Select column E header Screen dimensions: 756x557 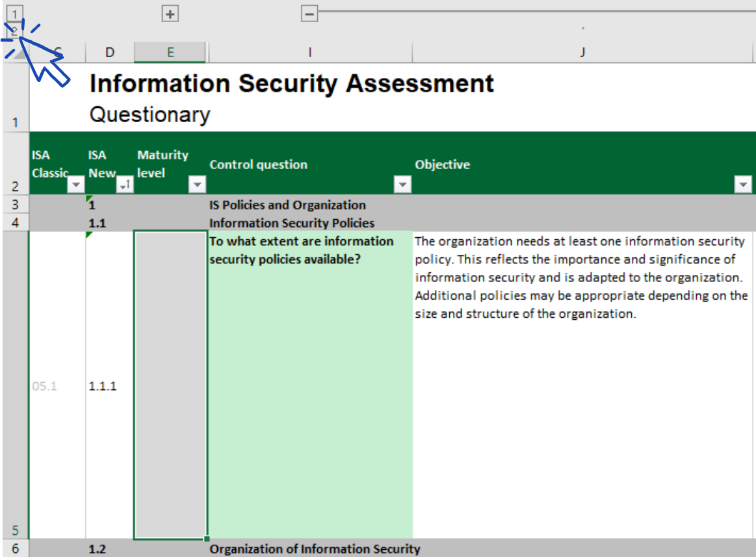pyautogui.click(x=170, y=53)
